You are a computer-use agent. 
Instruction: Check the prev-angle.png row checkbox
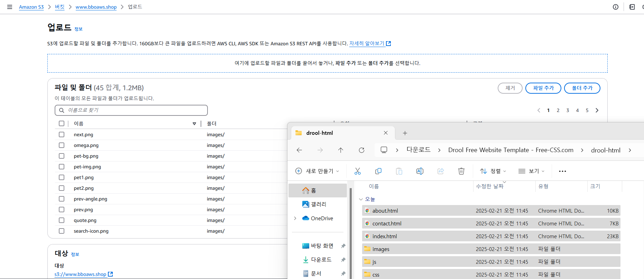tap(62, 199)
